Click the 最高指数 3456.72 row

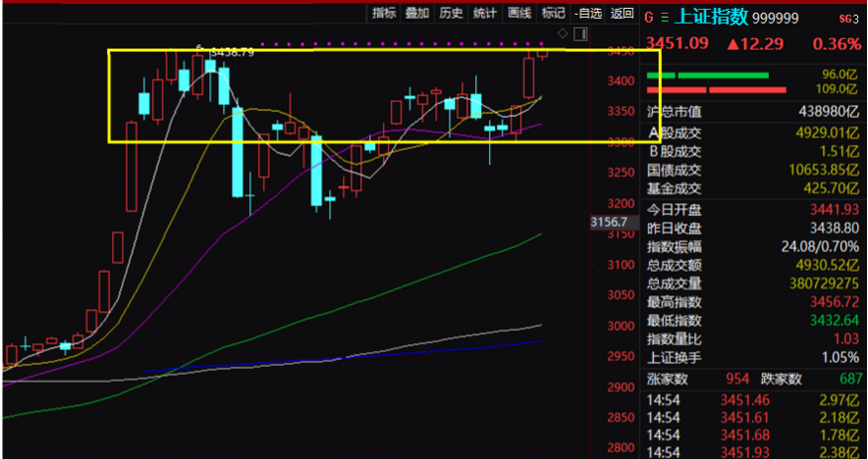tap(753, 302)
